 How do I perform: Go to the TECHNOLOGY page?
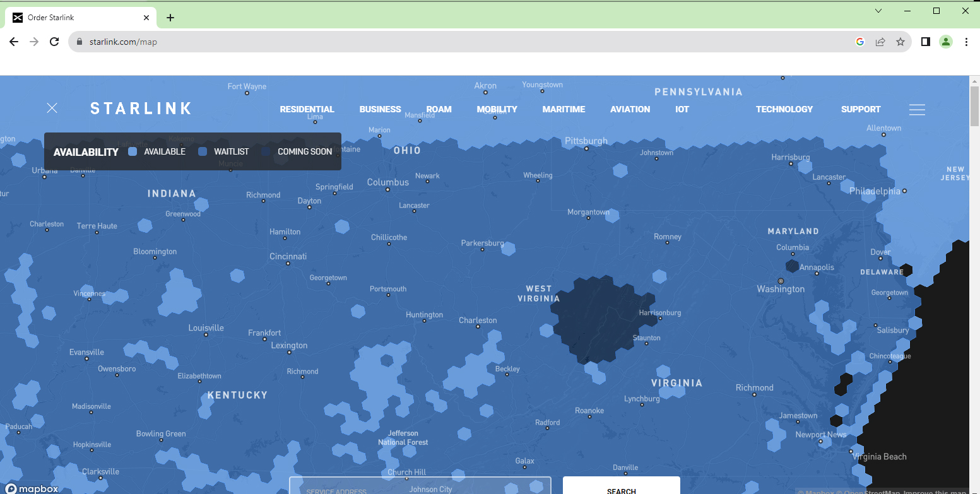pos(784,109)
